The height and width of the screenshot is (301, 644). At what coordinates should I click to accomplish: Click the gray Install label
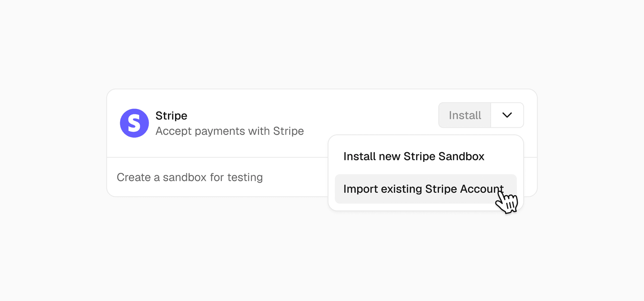[x=465, y=115]
